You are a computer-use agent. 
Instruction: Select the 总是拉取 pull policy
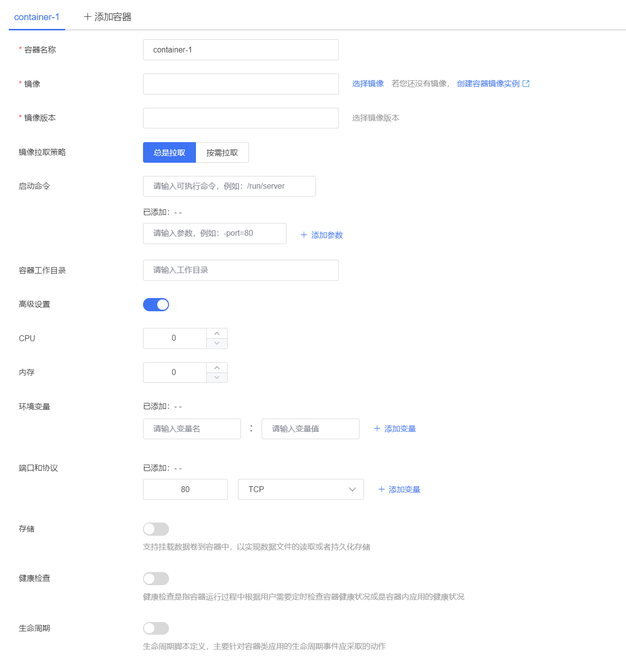(169, 152)
